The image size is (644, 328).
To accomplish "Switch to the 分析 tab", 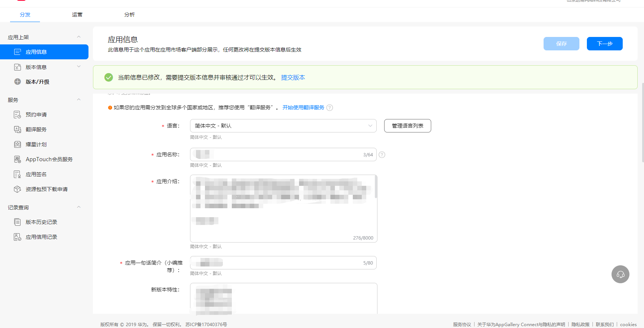I will (x=130, y=15).
